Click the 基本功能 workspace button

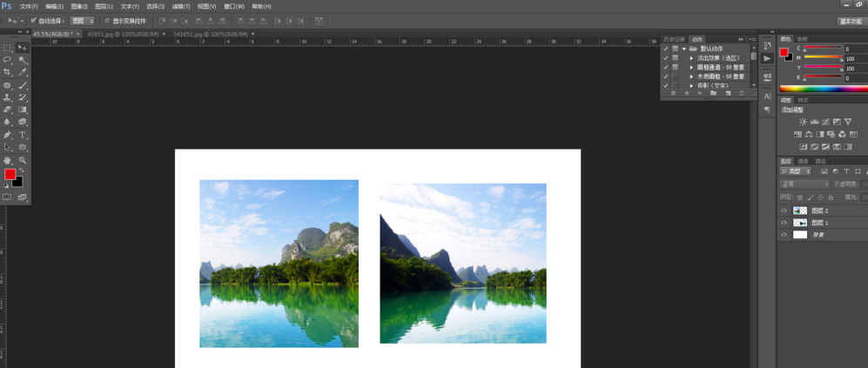(x=851, y=21)
